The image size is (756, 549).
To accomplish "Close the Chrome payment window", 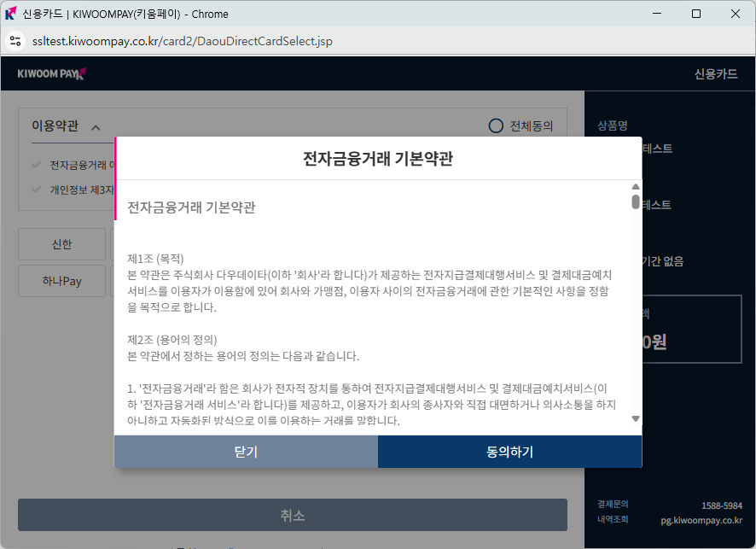I will 735,14.
